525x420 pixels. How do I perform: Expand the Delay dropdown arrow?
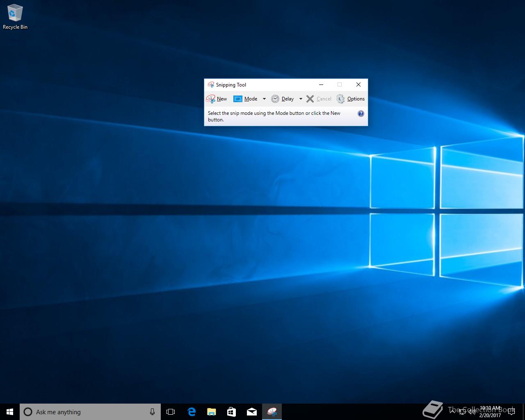301,99
